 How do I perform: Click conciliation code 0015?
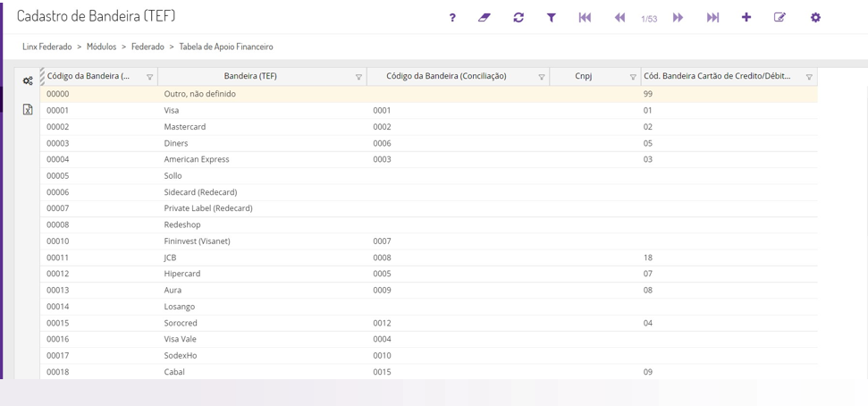pyautogui.click(x=382, y=372)
